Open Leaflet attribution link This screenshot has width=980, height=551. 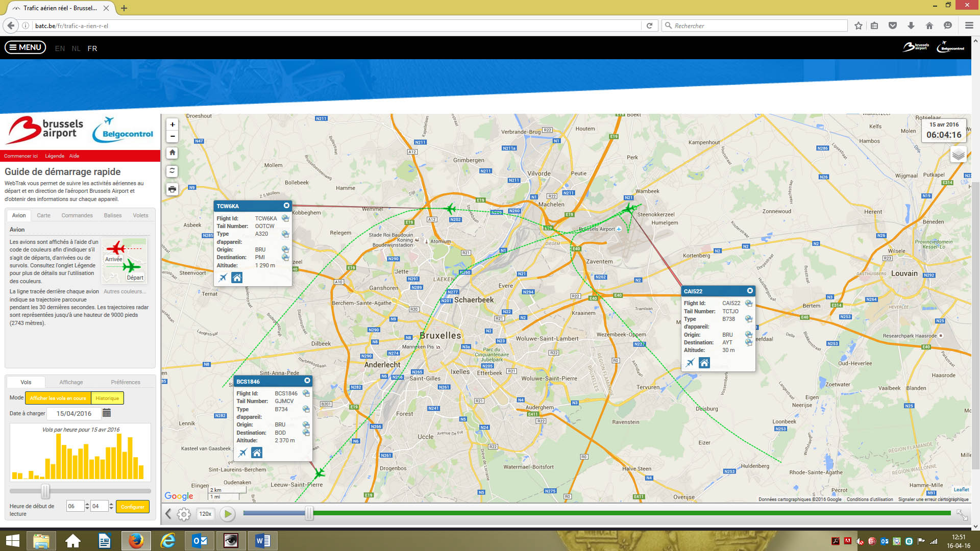pos(961,490)
